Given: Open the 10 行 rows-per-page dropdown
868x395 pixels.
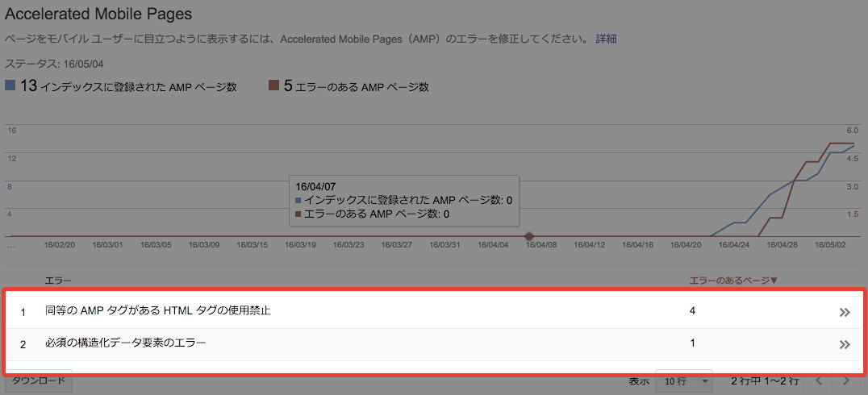Looking at the screenshot, I should click(683, 380).
